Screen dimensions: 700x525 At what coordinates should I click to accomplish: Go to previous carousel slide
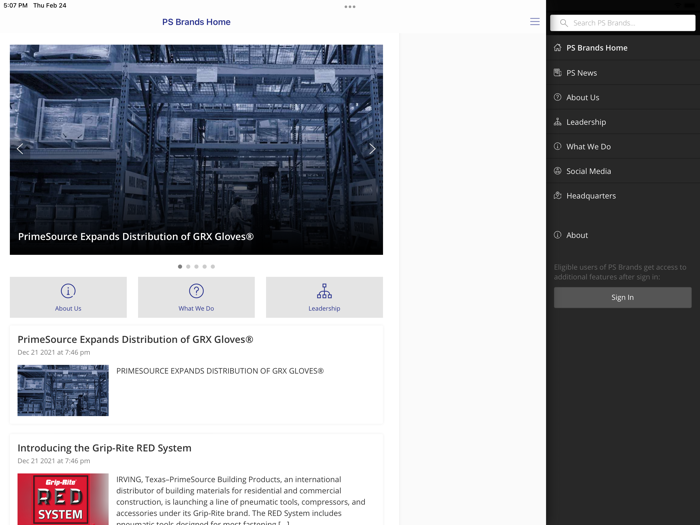tap(20, 149)
